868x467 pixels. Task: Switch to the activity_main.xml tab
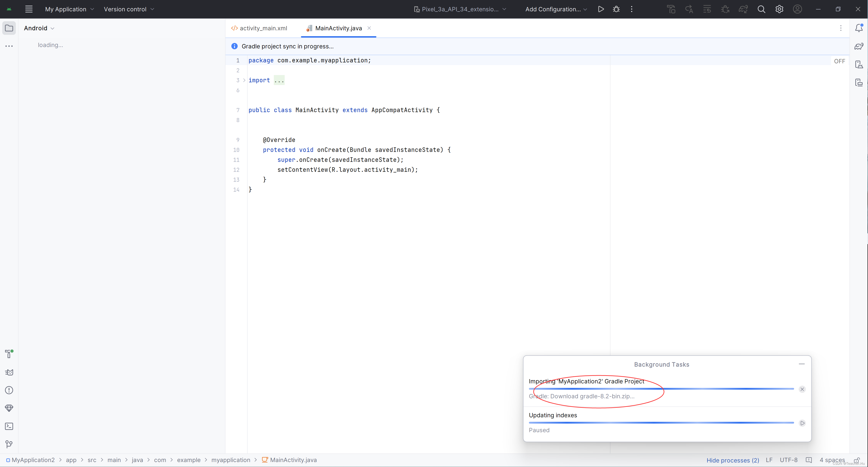[259, 28]
